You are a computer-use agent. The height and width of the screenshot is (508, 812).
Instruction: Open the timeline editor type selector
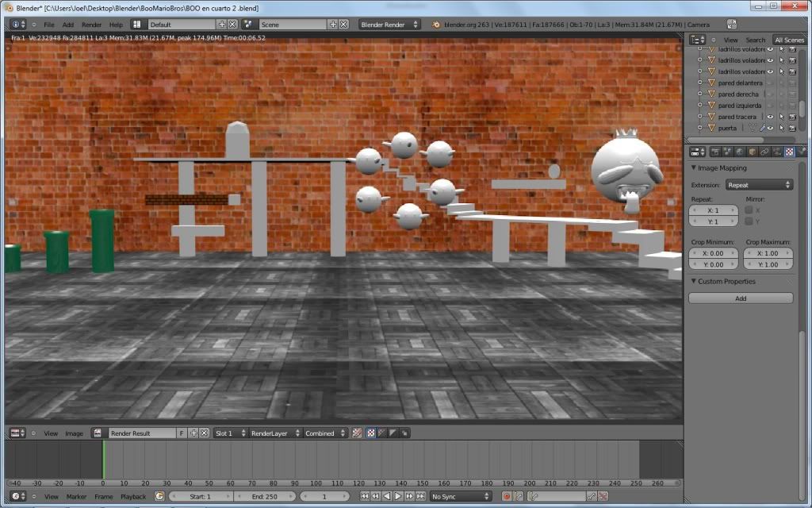click(x=17, y=497)
